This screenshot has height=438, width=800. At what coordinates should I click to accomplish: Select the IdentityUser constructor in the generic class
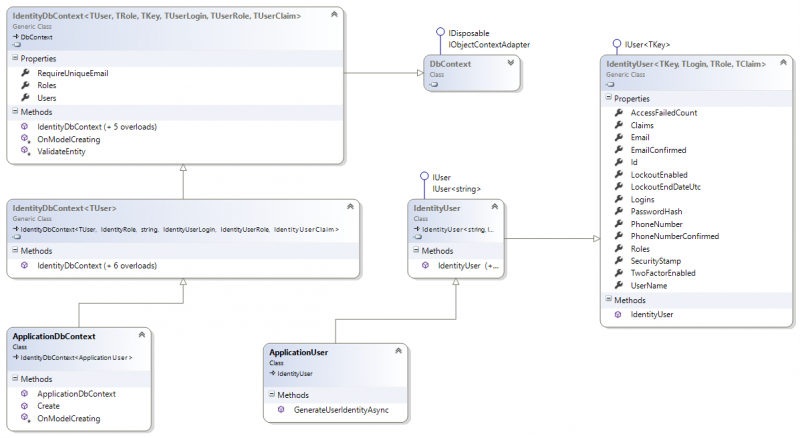tap(652, 314)
